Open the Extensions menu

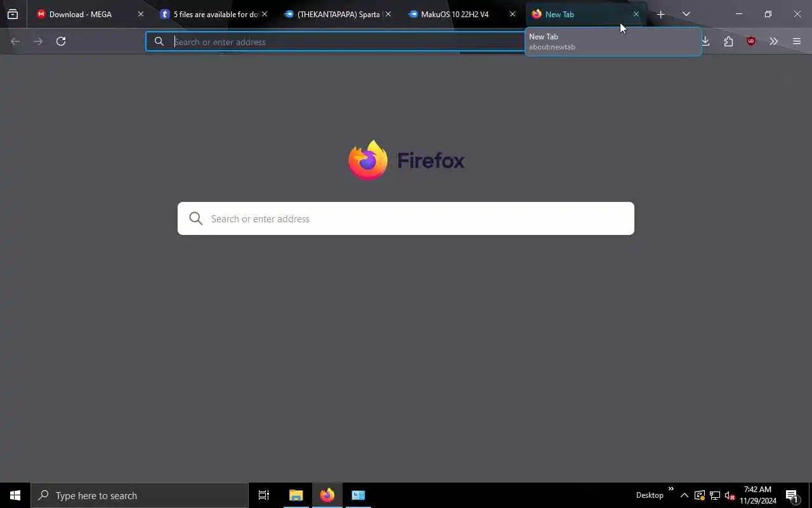728,41
